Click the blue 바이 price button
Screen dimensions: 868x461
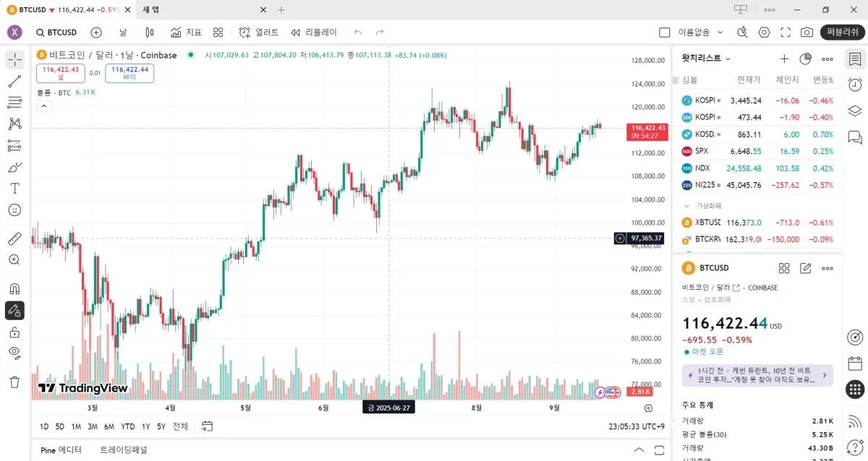(129, 73)
